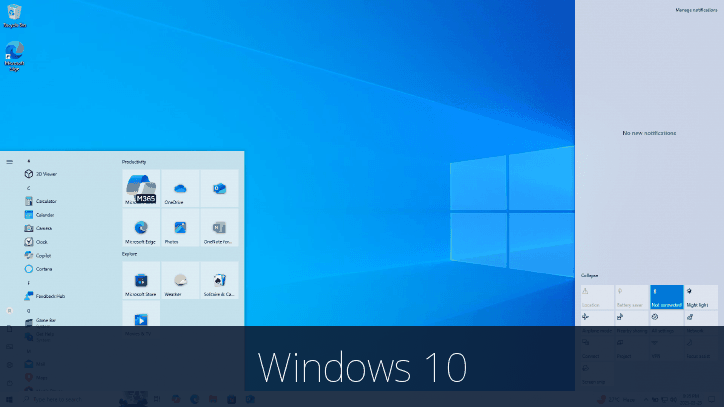Open the Recycle Bin desktop icon
This screenshot has width=724, height=407.
point(14,16)
